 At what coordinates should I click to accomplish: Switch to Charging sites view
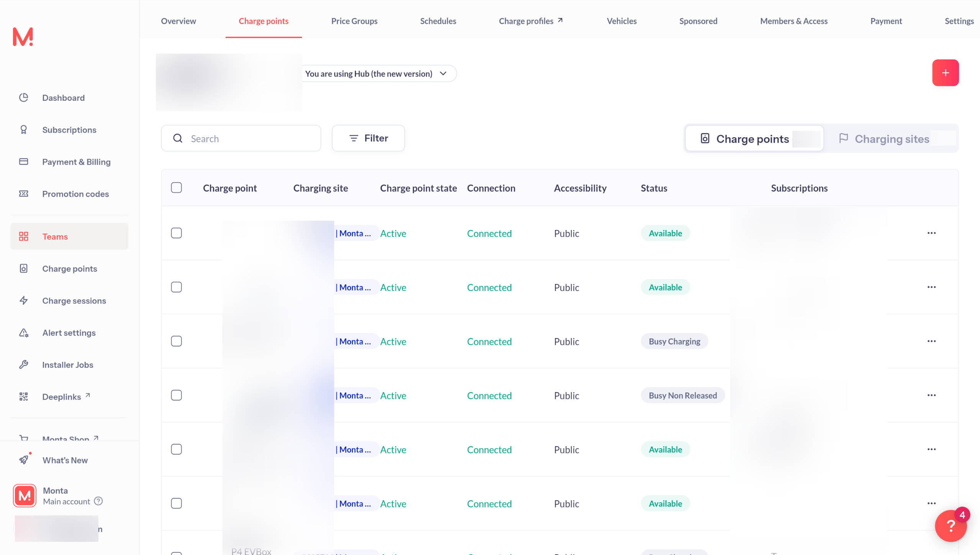click(891, 139)
